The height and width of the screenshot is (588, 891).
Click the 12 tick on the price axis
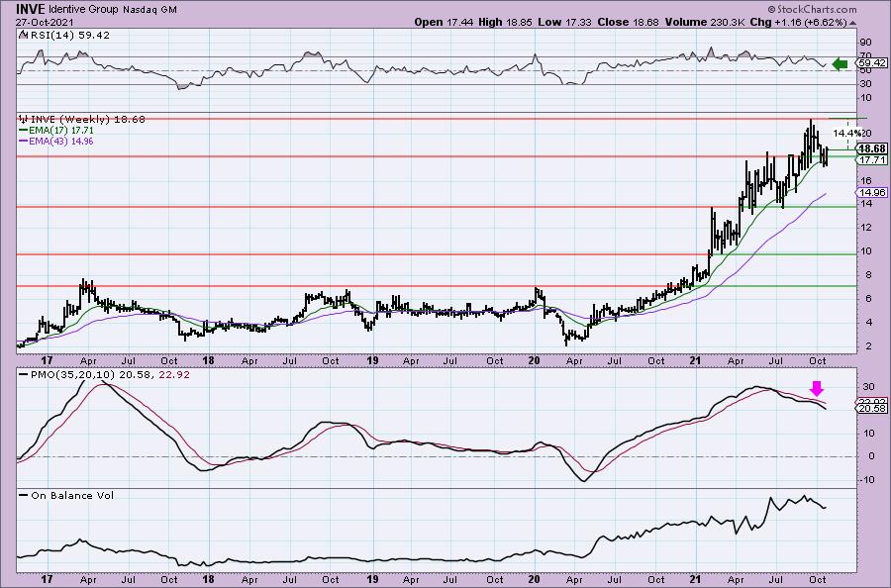click(866, 228)
